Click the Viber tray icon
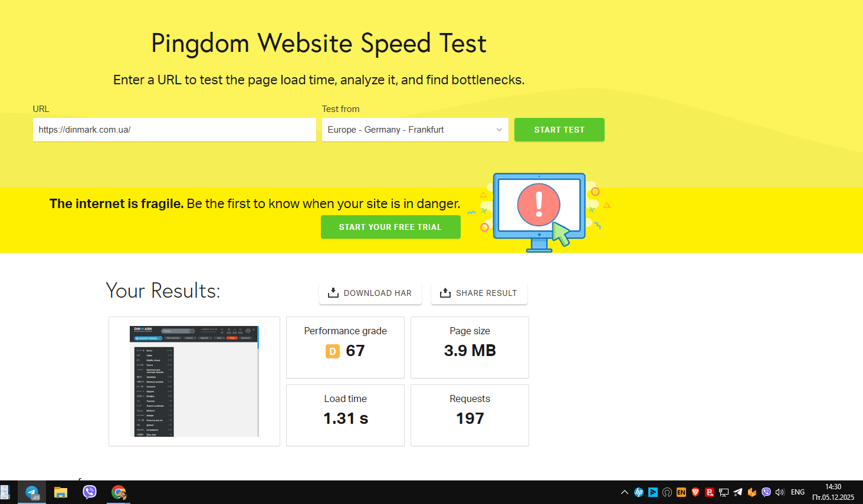Image resolution: width=863 pixels, height=504 pixels. pyautogui.click(x=766, y=492)
